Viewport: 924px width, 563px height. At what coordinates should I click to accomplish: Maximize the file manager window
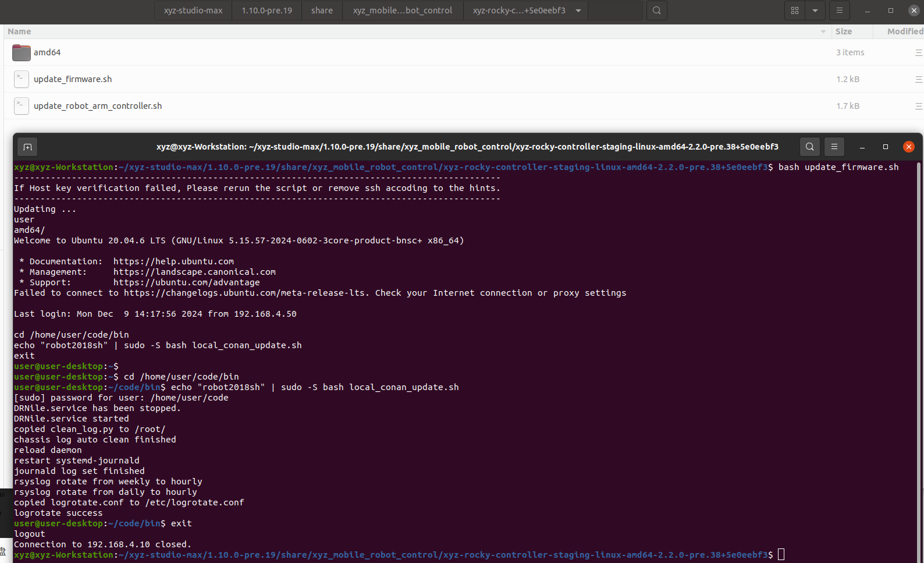point(890,10)
